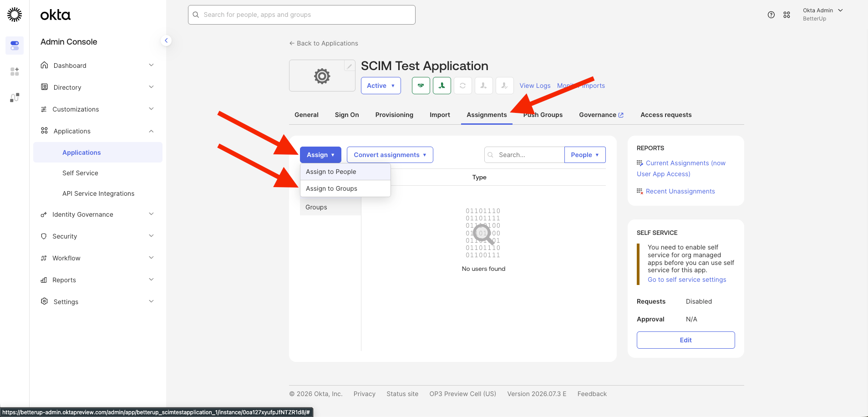Viewport: 868px width, 417px height.
Task: Open the Convert assignments dropdown
Action: coord(390,155)
